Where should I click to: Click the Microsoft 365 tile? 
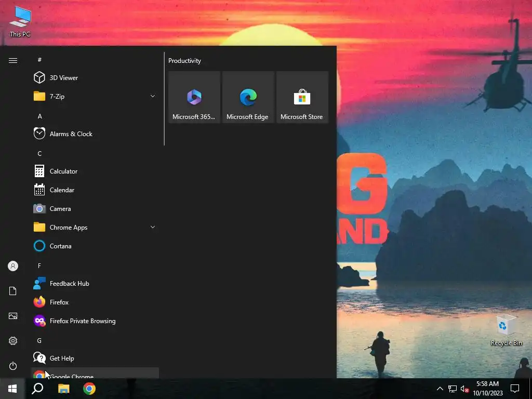click(194, 97)
